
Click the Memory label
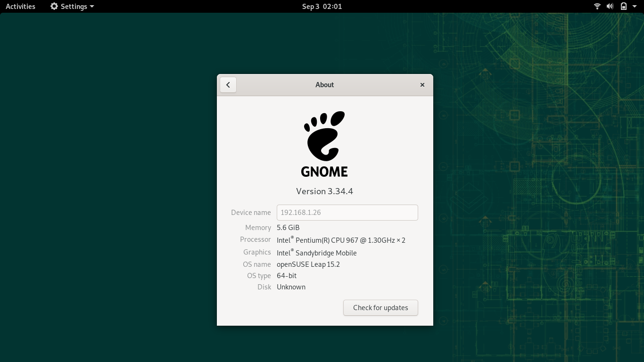[258, 228]
